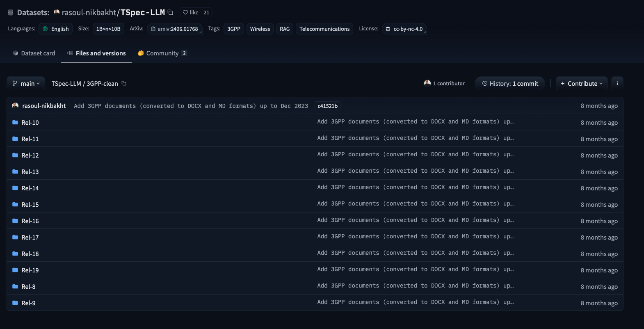Viewport: 644px width, 329px height.
Task: Open the Community tab
Action: (162, 53)
